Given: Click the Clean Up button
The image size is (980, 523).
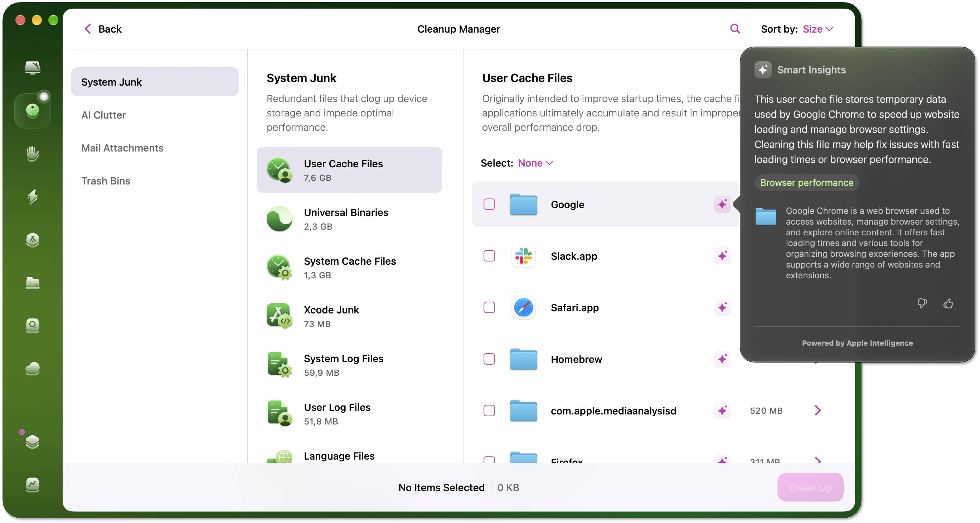Looking at the screenshot, I should [x=810, y=487].
